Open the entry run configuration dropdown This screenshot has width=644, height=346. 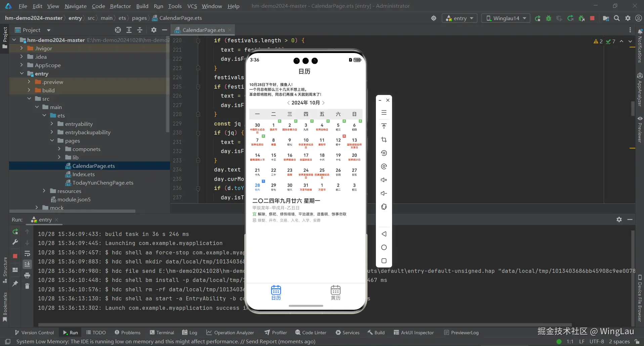[459, 18]
